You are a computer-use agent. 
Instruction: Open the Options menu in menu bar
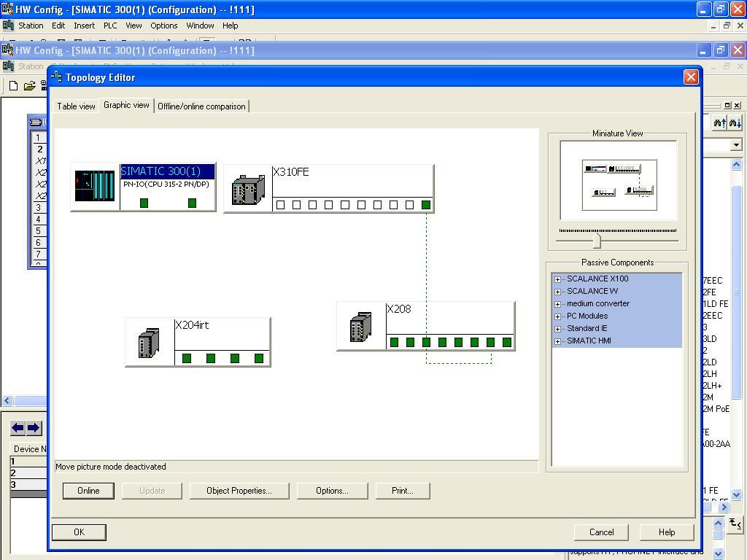164,26
